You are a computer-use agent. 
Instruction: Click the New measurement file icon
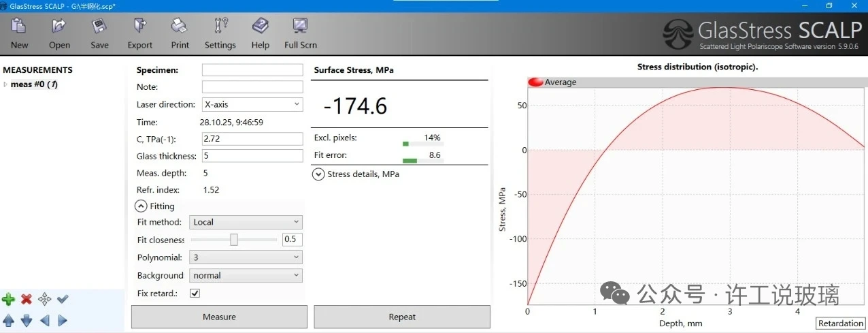click(x=19, y=27)
